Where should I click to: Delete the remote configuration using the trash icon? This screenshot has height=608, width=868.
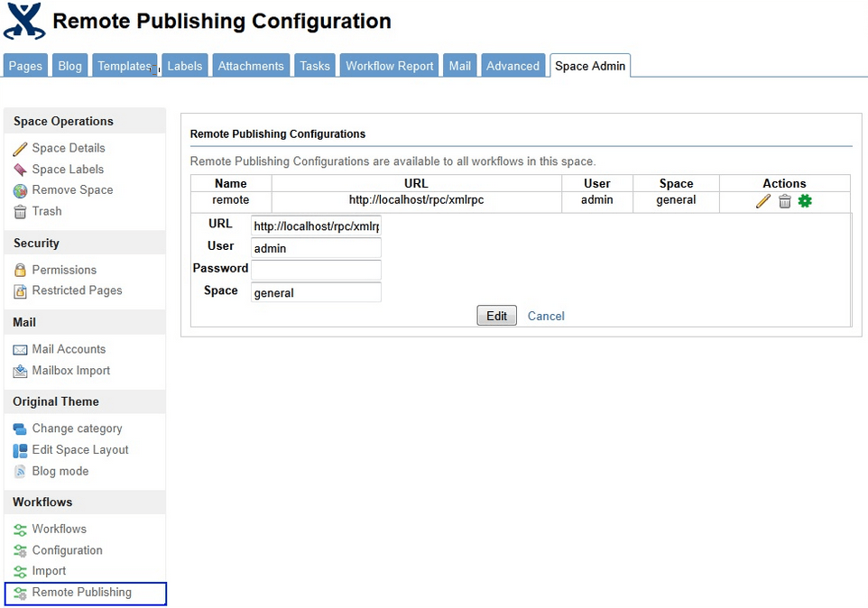click(x=784, y=200)
